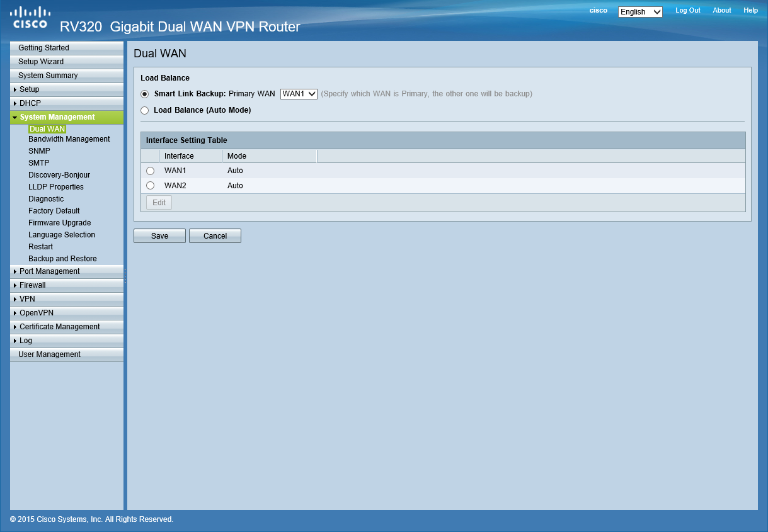The height and width of the screenshot is (532, 768).
Task: Click the sidebar collapse handle
Action: (x=125, y=276)
